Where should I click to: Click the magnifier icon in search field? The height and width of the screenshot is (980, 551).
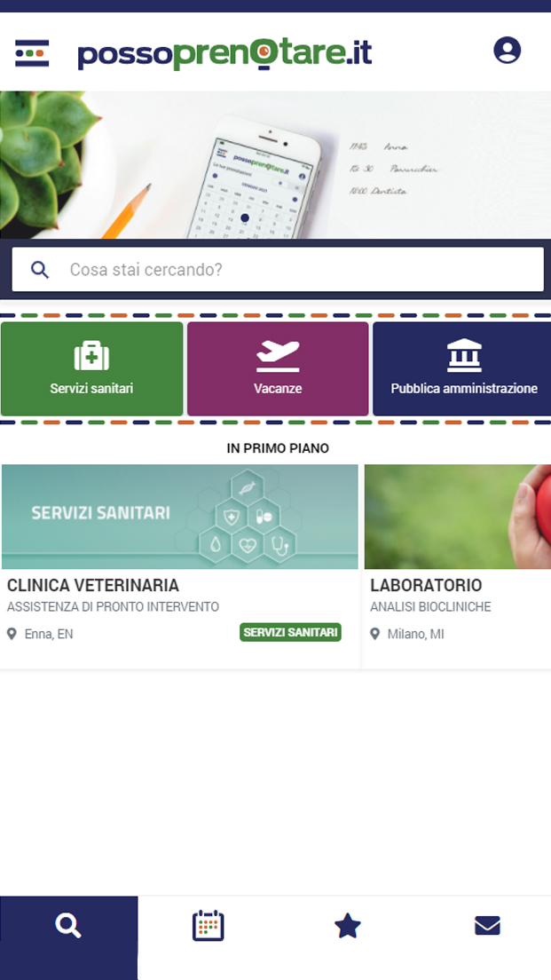click(x=40, y=270)
